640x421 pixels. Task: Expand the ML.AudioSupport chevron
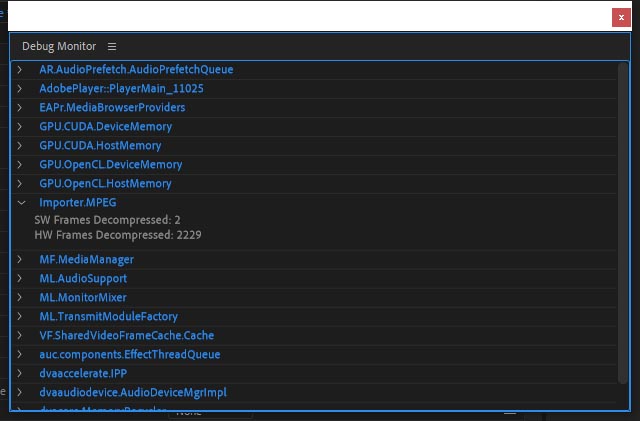[x=20, y=278]
